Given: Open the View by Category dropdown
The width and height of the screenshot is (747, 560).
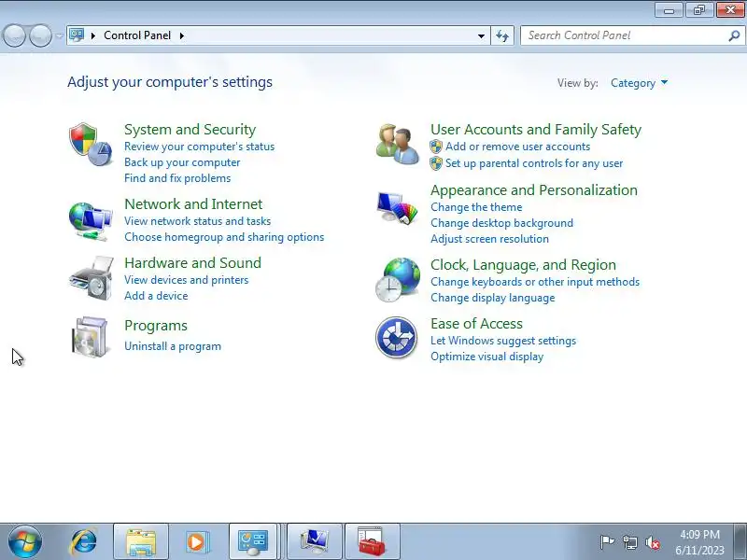Looking at the screenshot, I should tap(639, 83).
